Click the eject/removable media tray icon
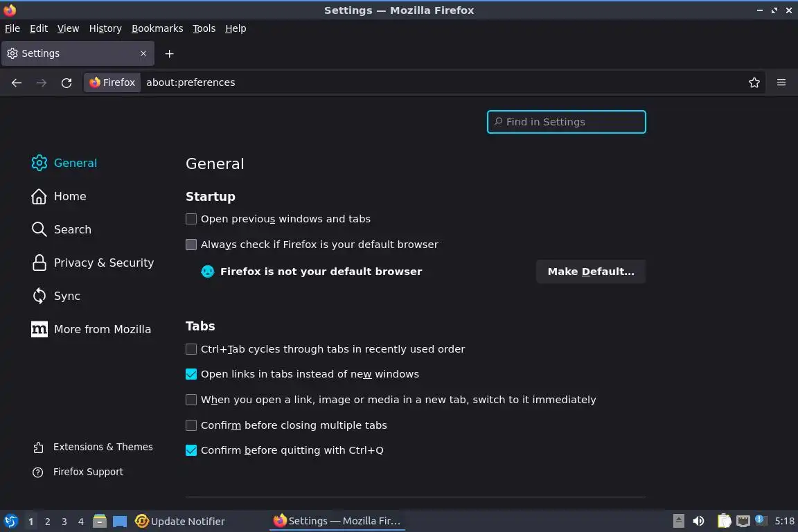The image size is (798, 532). click(x=678, y=521)
